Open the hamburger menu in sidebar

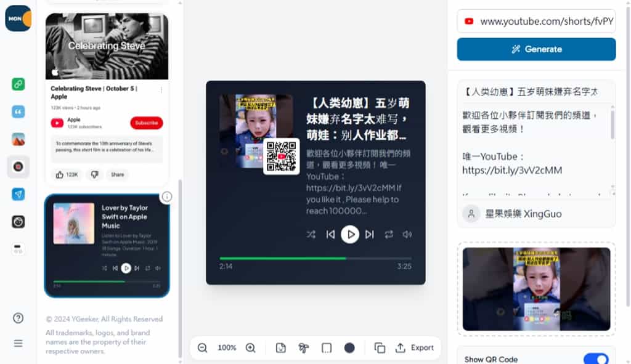pyautogui.click(x=18, y=343)
